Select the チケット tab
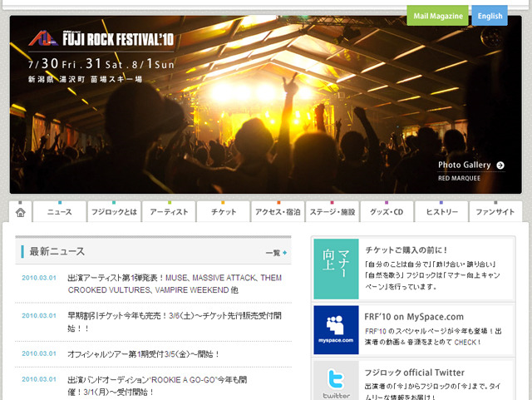This screenshot has height=400, width=532. (x=224, y=211)
